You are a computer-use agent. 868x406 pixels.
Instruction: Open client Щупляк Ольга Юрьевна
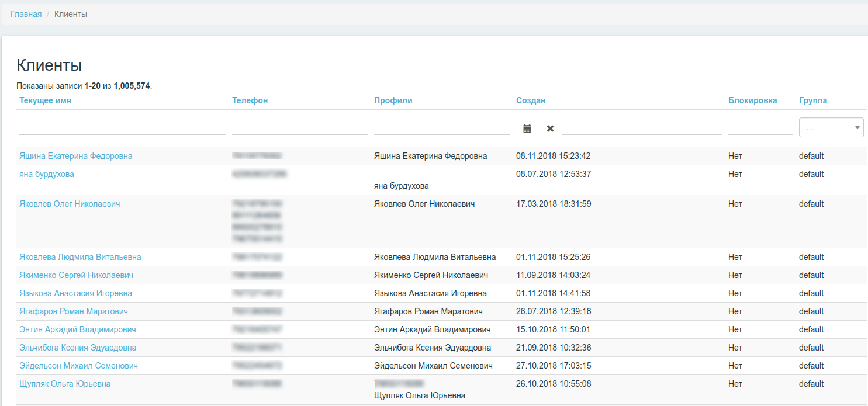click(x=65, y=384)
